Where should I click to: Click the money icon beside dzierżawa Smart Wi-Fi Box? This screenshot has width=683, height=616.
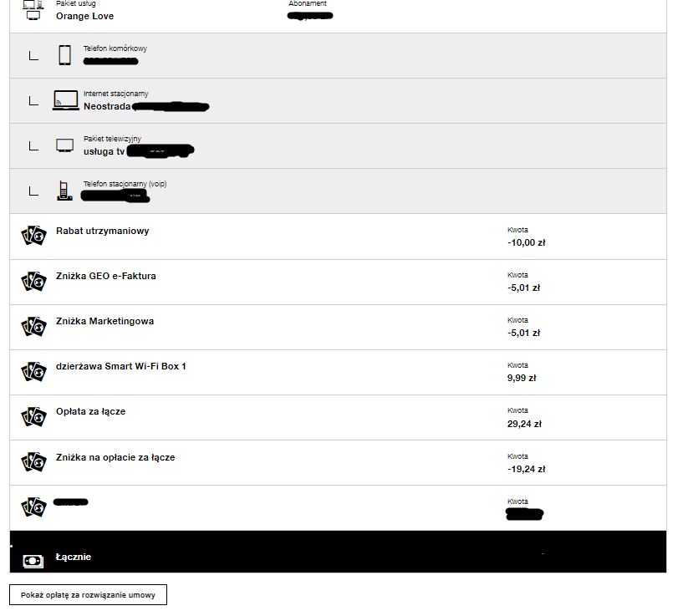click(x=33, y=372)
